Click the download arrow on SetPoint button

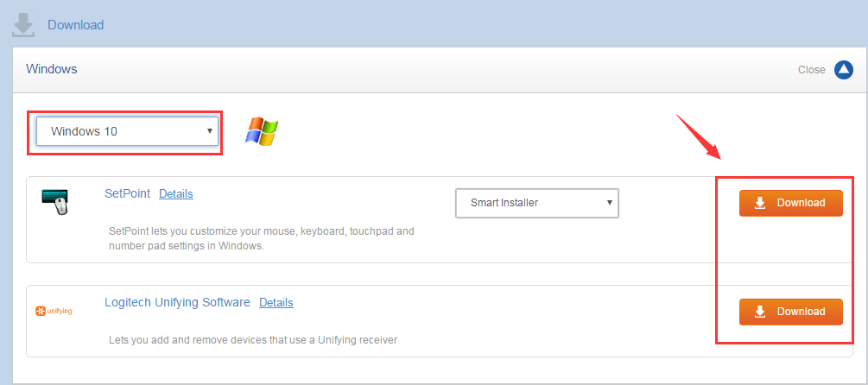coord(760,203)
